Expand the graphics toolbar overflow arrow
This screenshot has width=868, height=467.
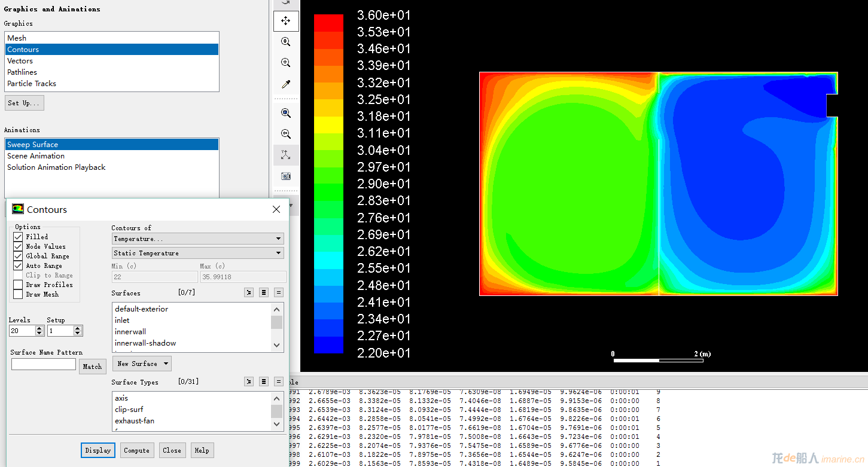[291, 206]
